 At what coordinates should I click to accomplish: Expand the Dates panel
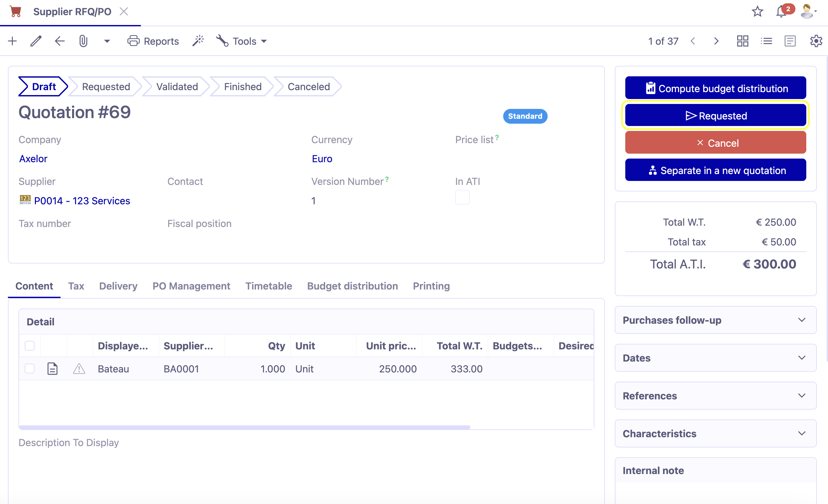715,358
